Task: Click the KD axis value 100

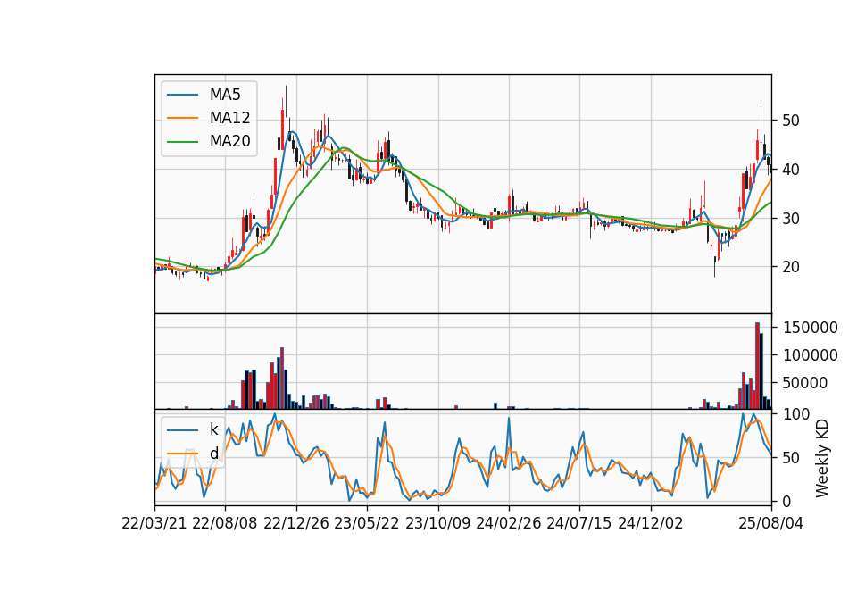Action: coord(795,415)
